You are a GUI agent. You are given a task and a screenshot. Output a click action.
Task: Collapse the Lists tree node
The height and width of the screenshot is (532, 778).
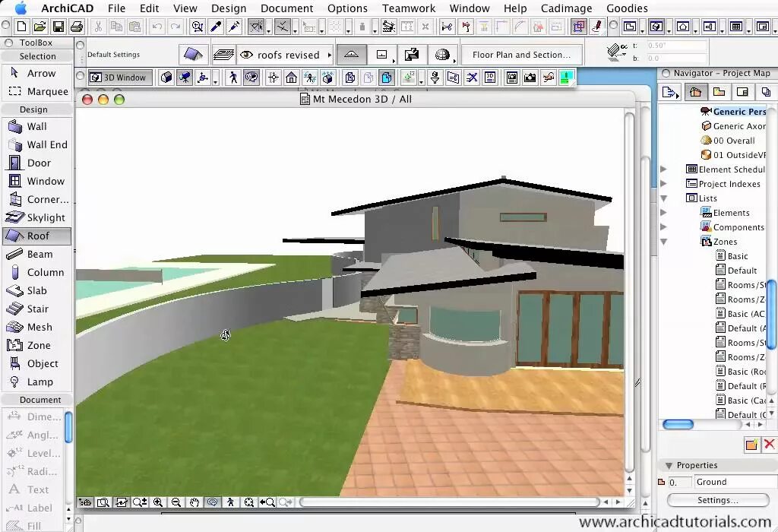click(x=663, y=198)
